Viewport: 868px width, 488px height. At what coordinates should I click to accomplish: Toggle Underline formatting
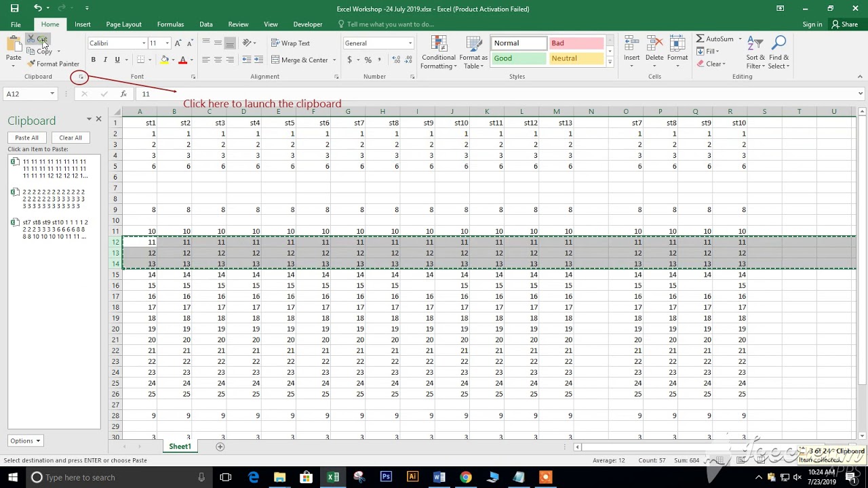pos(117,60)
